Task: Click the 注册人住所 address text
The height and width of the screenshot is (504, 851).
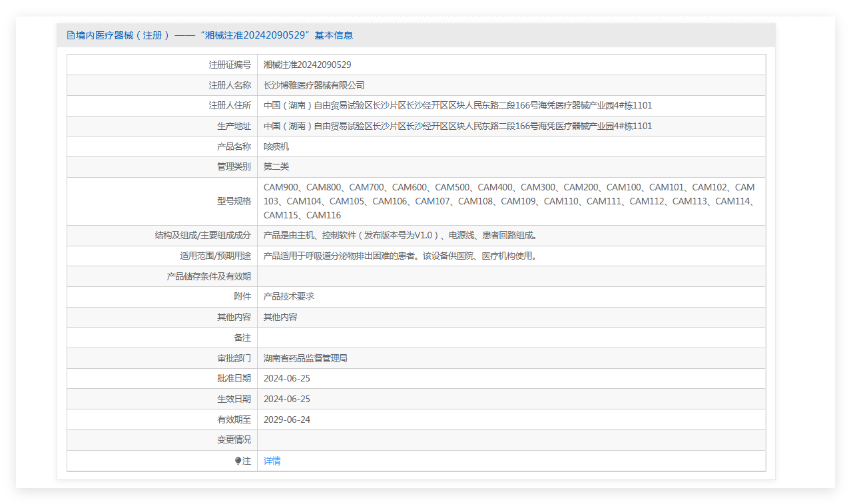Action: click(x=457, y=106)
